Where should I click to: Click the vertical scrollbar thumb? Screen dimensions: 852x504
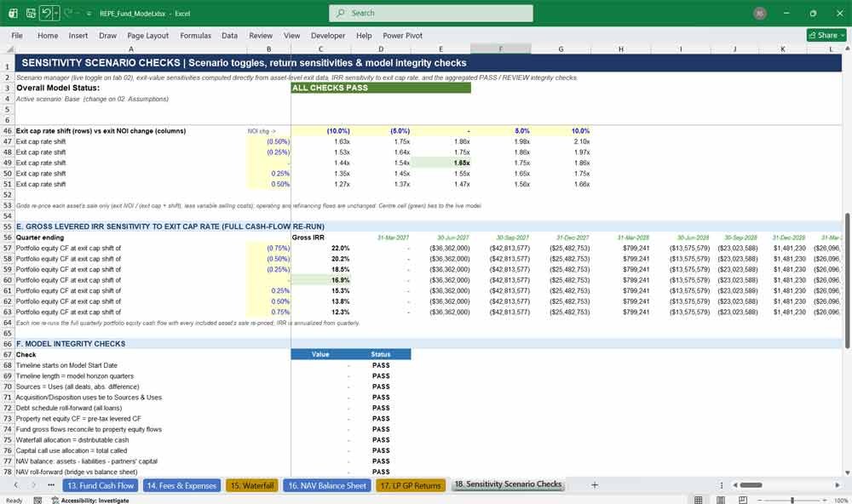click(x=847, y=281)
